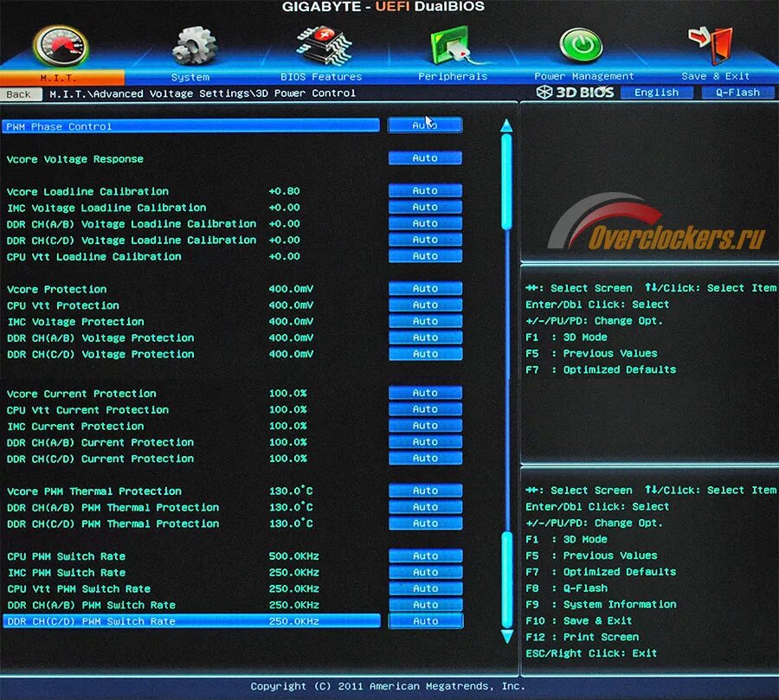Viewport: 779px width, 700px height.
Task: Open the BIOS Features tab
Action: tap(321, 76)
